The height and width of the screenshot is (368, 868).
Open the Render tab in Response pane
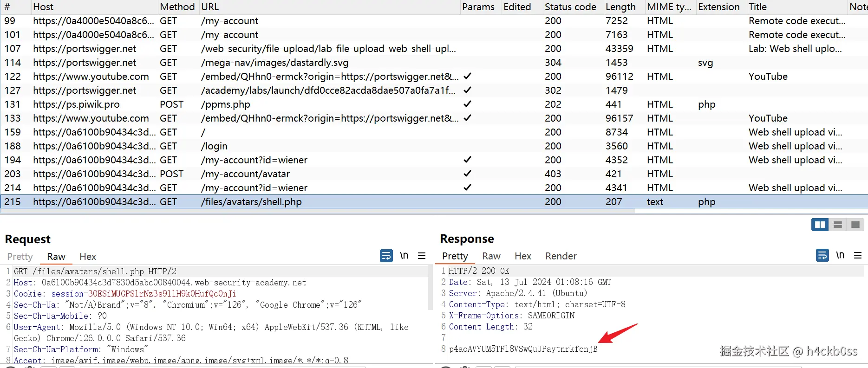[x=561, y=256]
